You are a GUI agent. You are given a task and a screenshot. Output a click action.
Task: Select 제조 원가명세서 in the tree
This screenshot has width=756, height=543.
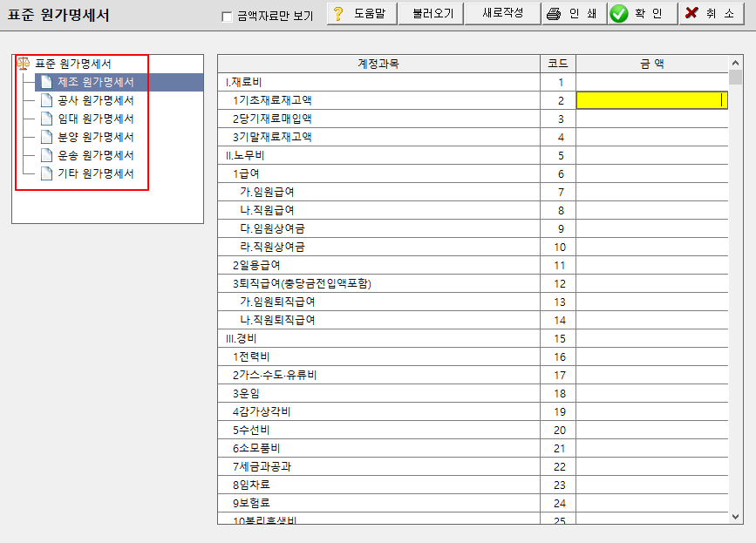click(x=95, y=82)
